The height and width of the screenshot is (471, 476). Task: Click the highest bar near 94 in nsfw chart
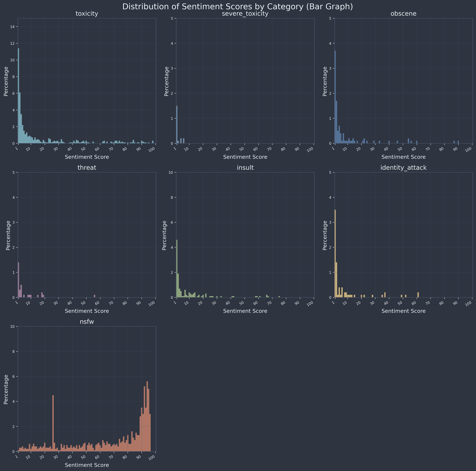pyautogui.click(x=147, y=416)
